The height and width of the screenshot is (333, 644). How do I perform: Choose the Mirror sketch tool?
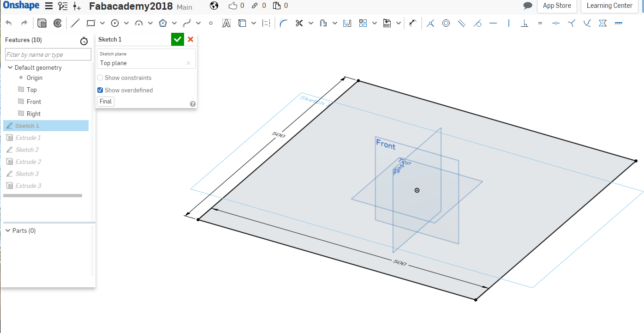tap(347, 23)
